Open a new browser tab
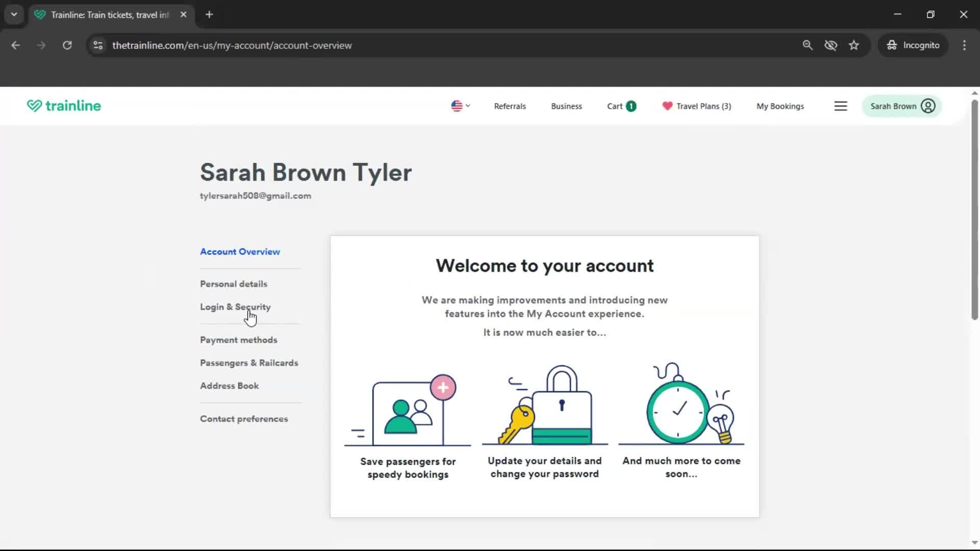The width and height of the screenshot is (980, 551). (209, 14)
